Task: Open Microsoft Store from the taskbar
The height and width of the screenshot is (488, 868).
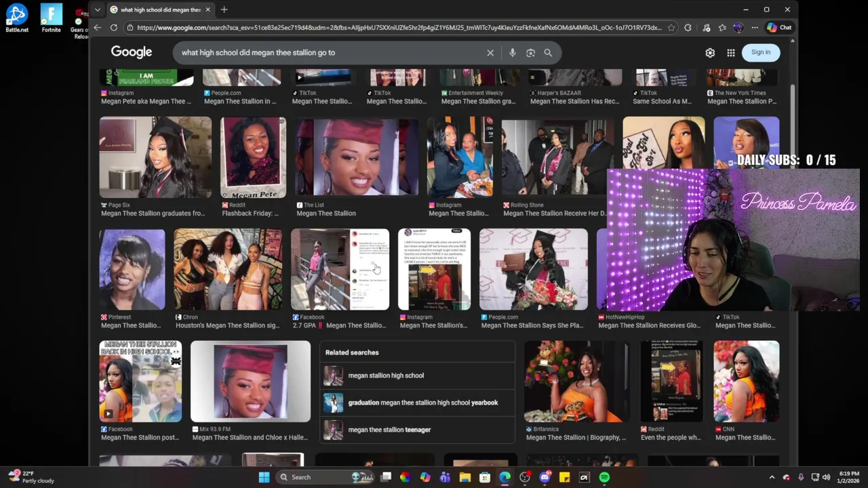Action: click(485, 477)
